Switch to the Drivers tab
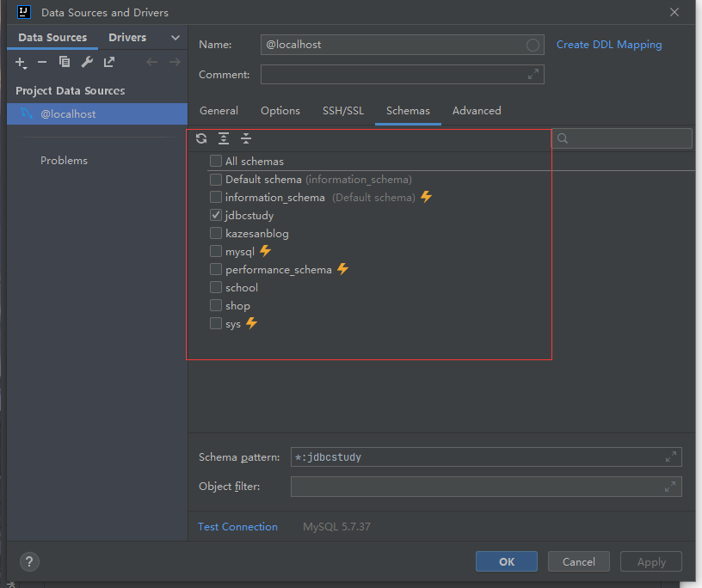The height and width of the screenshot is (588, 702). click(127, 38)
